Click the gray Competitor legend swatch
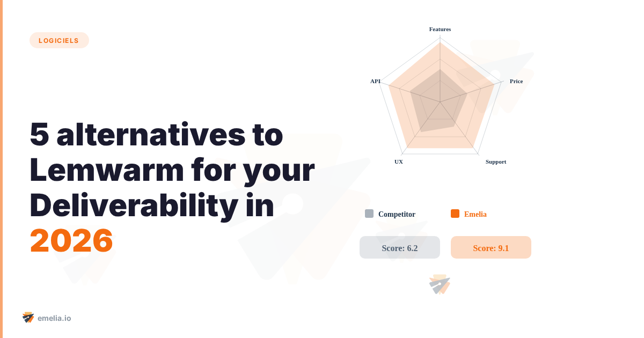This screenshot has width=644, height=338. (x=369, y=214)
